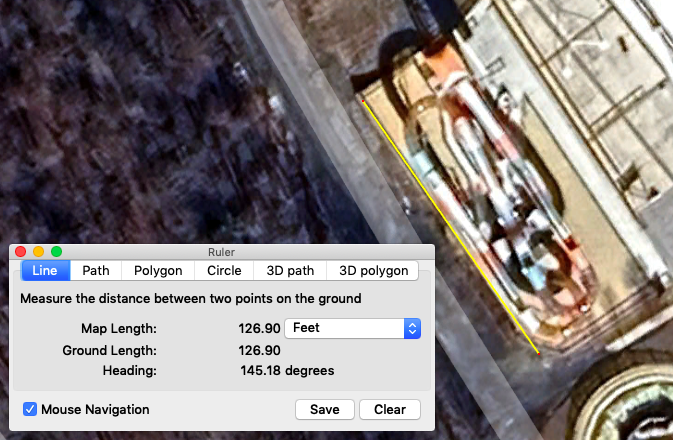Screen dimensions: 673x440
Task: Clear the current measurement
Action: pos(390,410)
